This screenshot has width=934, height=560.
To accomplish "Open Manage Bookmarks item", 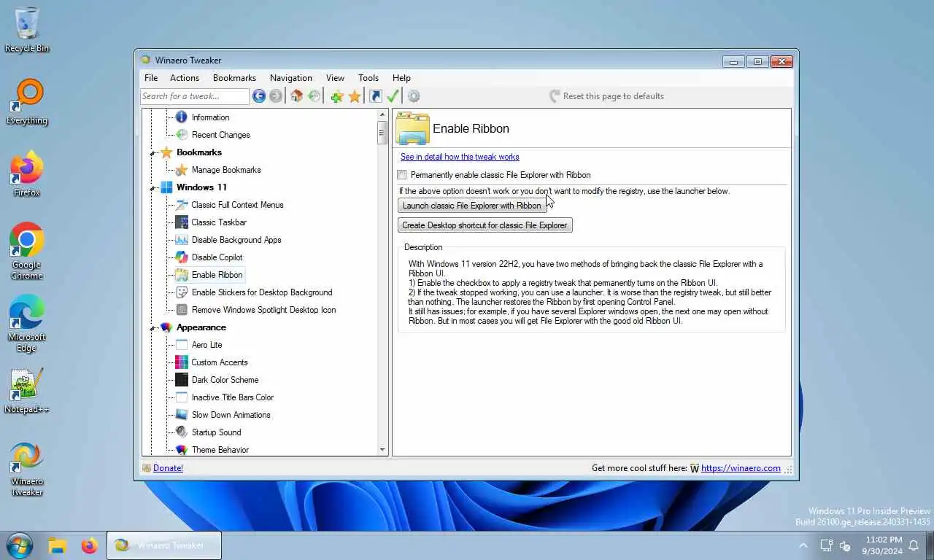I will [x=226, y=170].
